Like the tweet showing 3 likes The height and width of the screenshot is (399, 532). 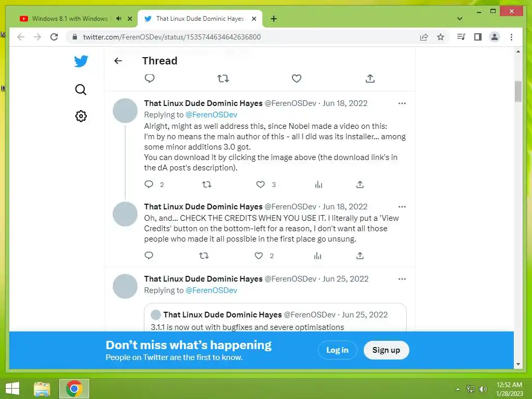click(x=260, y=184)
